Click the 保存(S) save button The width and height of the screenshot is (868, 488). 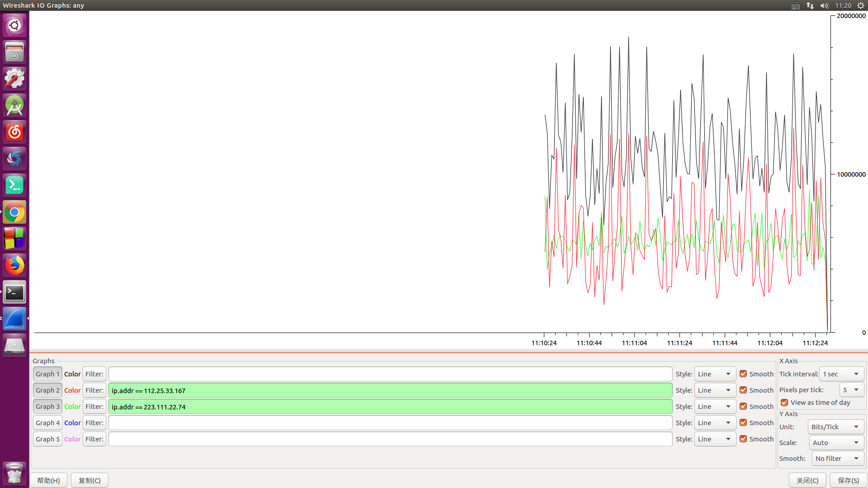pyautogui.click(x=849, y=480)
